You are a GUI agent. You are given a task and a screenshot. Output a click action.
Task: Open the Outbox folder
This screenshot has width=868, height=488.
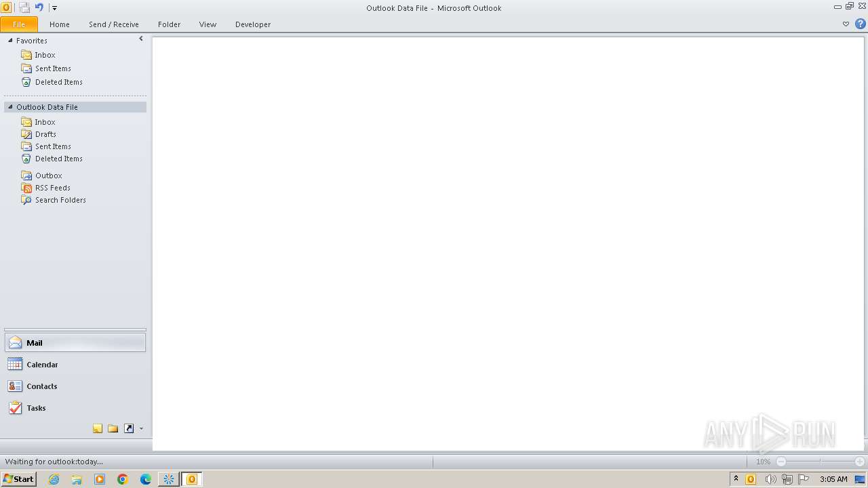pos(48,176)
